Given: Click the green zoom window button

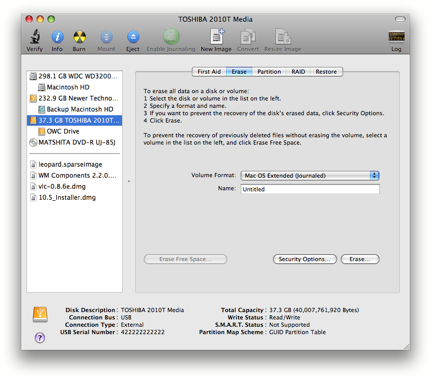Looking at the screenshot, I should (x=51, y=19).
